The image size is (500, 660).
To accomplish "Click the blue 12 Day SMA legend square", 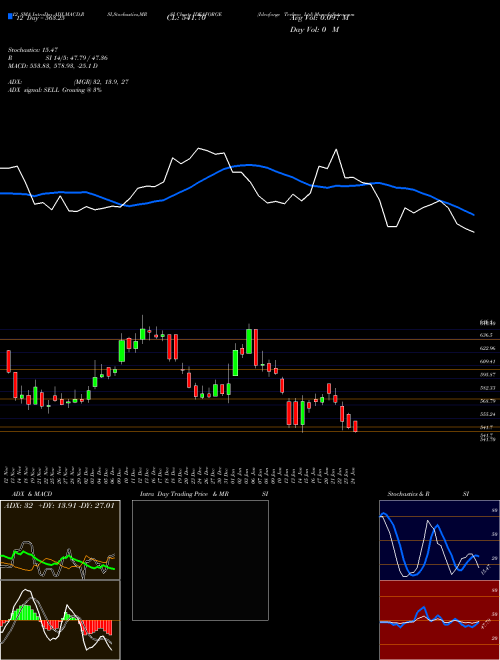I will tap(10, 17).
